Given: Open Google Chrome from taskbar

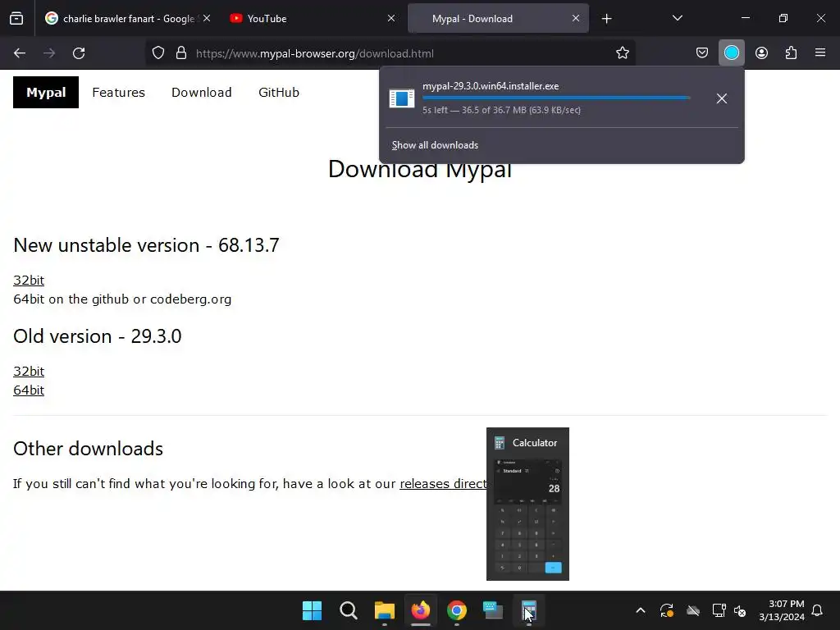Looking at the screenshot, I should point(456,610).
